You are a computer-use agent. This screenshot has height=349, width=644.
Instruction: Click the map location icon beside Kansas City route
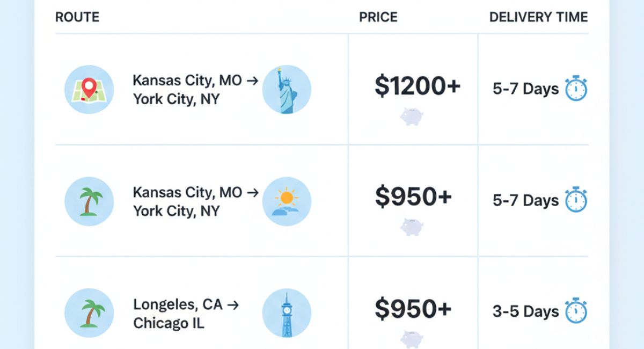click(89, 90)
